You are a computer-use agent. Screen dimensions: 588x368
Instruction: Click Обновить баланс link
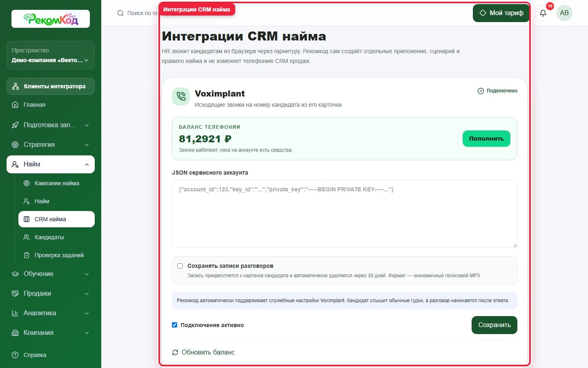click(203, 352)
